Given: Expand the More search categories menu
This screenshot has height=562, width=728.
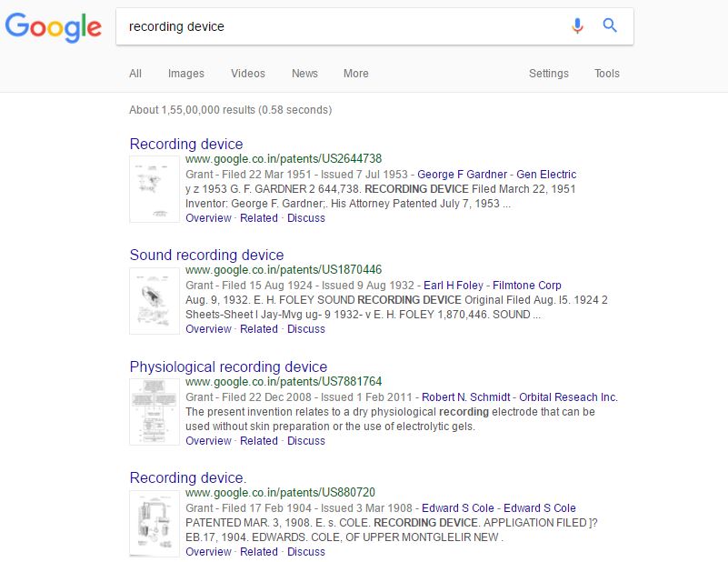Looking at the screenshot, I should 356,74.
